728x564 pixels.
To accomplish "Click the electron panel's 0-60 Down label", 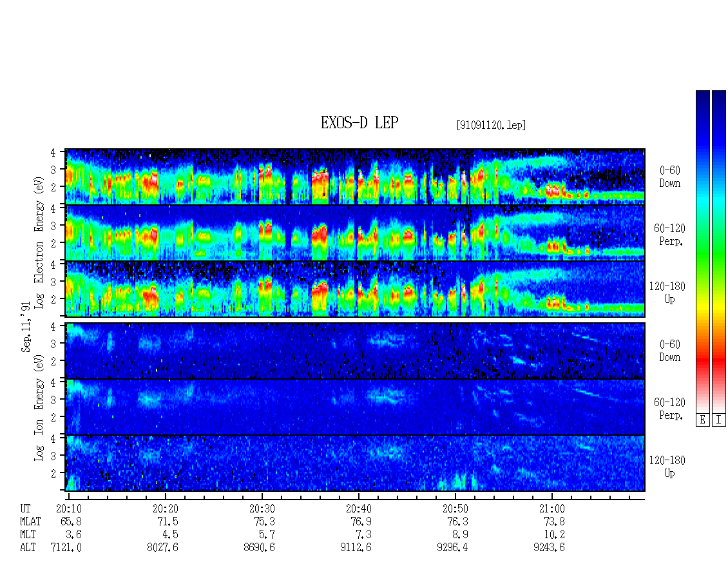I will pos(669,177).
